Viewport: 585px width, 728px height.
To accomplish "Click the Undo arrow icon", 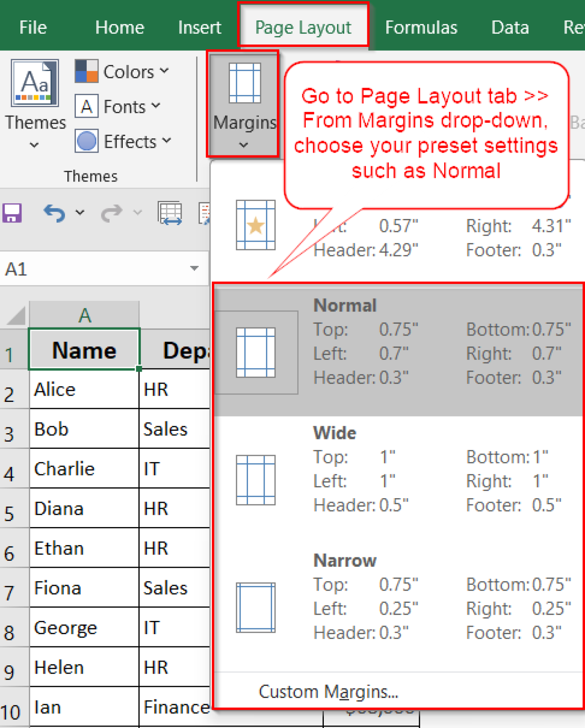I will (54, 213).
